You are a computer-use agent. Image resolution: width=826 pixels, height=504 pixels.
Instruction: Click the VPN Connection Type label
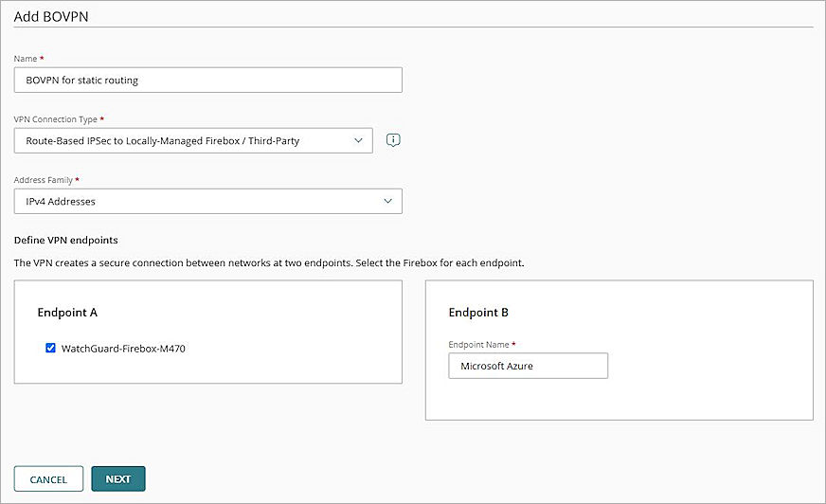point(56,119)
